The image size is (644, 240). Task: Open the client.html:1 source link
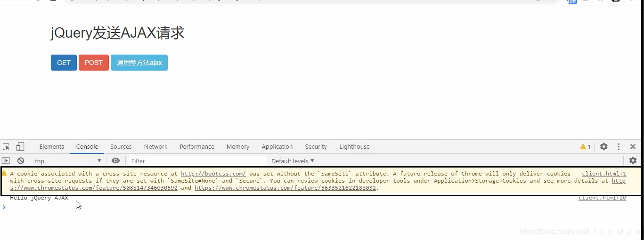click(x=604, y=174)
